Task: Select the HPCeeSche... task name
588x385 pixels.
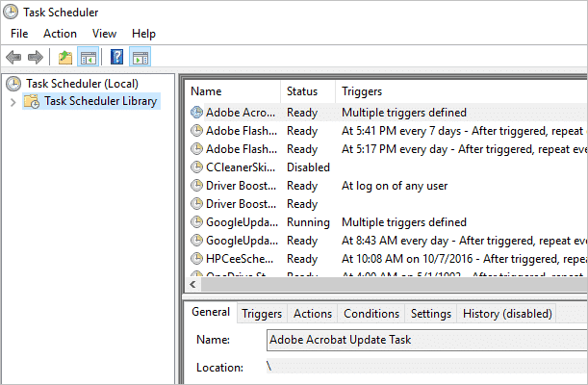Action: [240, 258]
